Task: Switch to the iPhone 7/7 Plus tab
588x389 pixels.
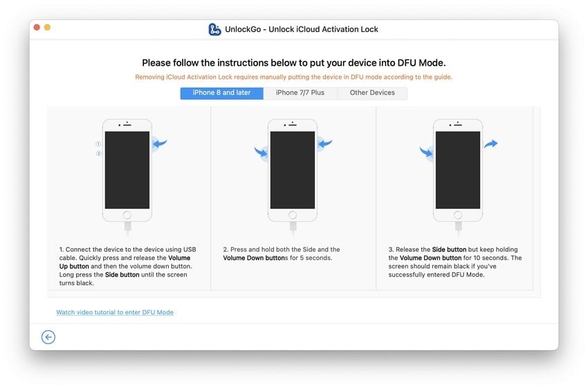Action: pos(300,93)
